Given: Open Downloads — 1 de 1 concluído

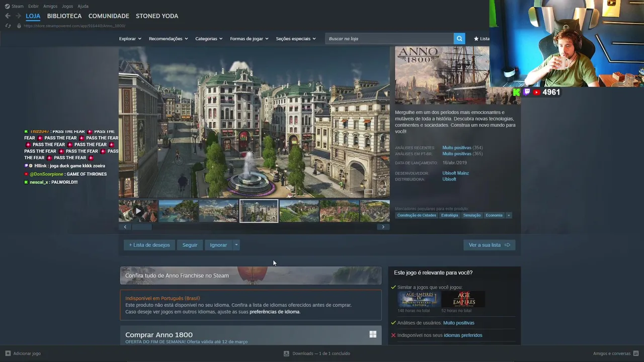Looking at the screenshot, I should pyautogui.click(x=321, y=353).
